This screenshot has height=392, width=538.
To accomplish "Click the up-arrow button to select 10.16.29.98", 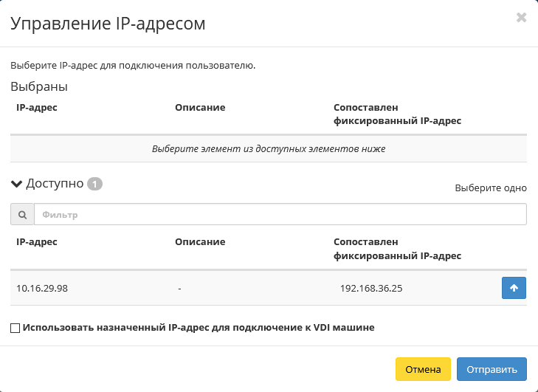I will [x=514, y=288].
